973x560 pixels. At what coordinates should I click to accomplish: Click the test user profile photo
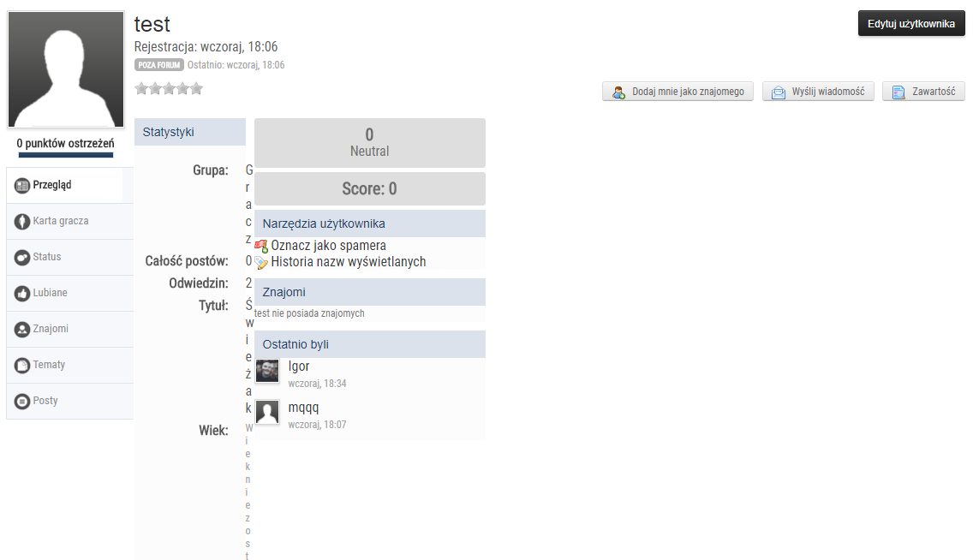[x=66, y=69]
